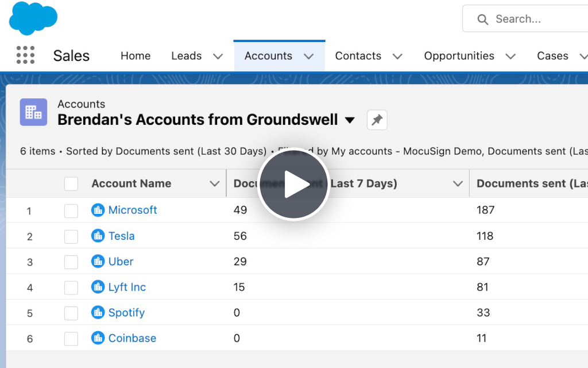Expand the Opportunities tab dropdown chevron

click(510, 56)
